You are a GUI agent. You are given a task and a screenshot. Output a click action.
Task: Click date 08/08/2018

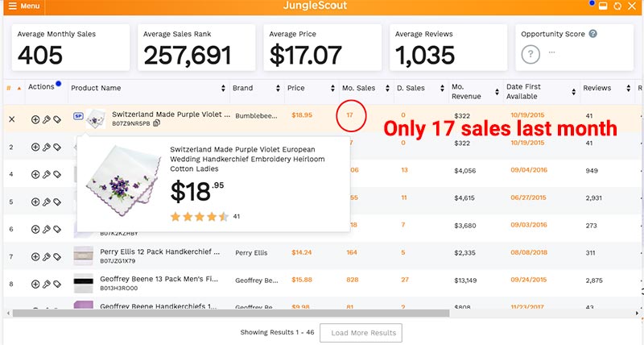tap(529, 252)
